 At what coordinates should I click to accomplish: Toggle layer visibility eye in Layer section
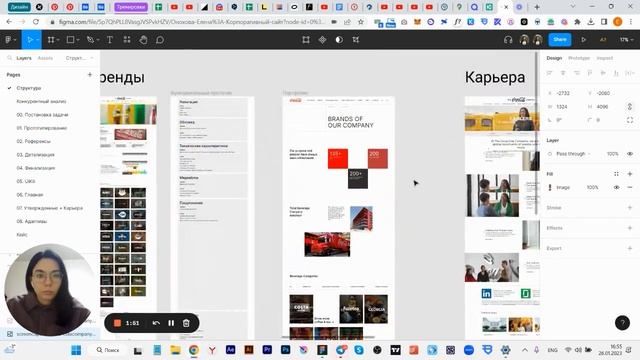pyautogui.click(x=630, y=154)
